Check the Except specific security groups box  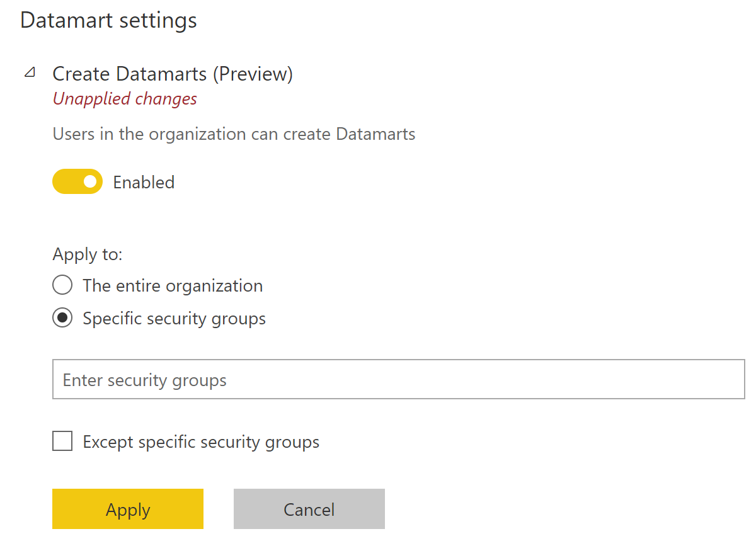click(62, 441)
